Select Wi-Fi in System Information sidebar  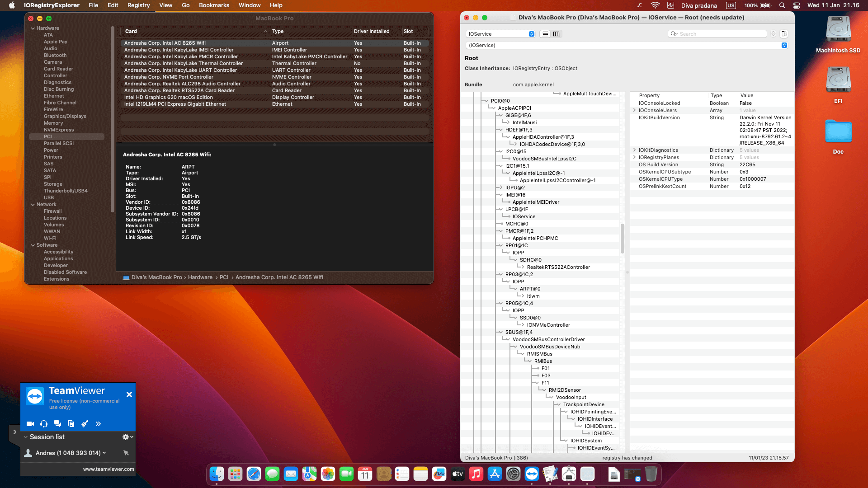click(50, 238)
